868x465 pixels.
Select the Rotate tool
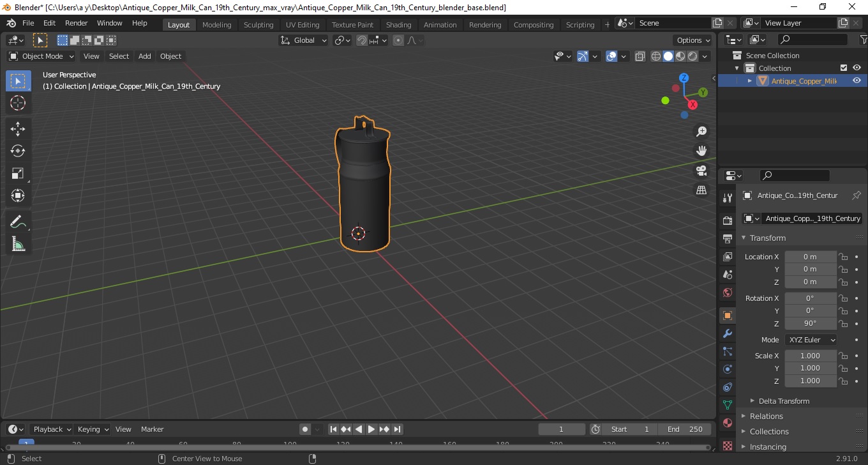[18, 151]
